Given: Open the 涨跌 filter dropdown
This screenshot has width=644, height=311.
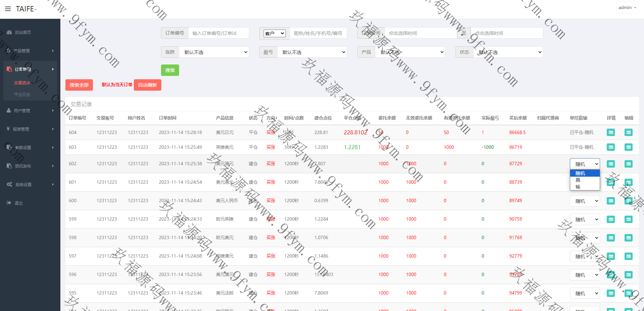Looking at the screenshot, I should coord(214,52).
